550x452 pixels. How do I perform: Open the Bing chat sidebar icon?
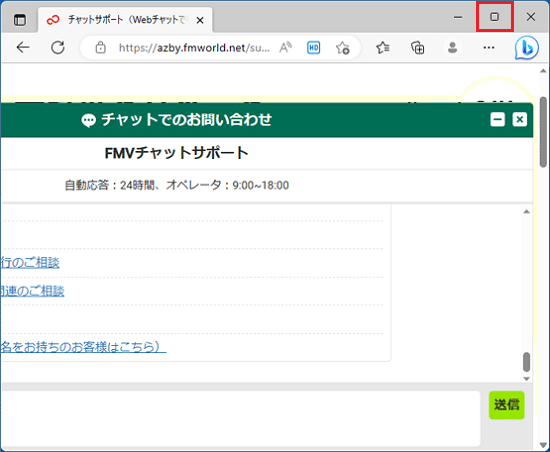526,48
